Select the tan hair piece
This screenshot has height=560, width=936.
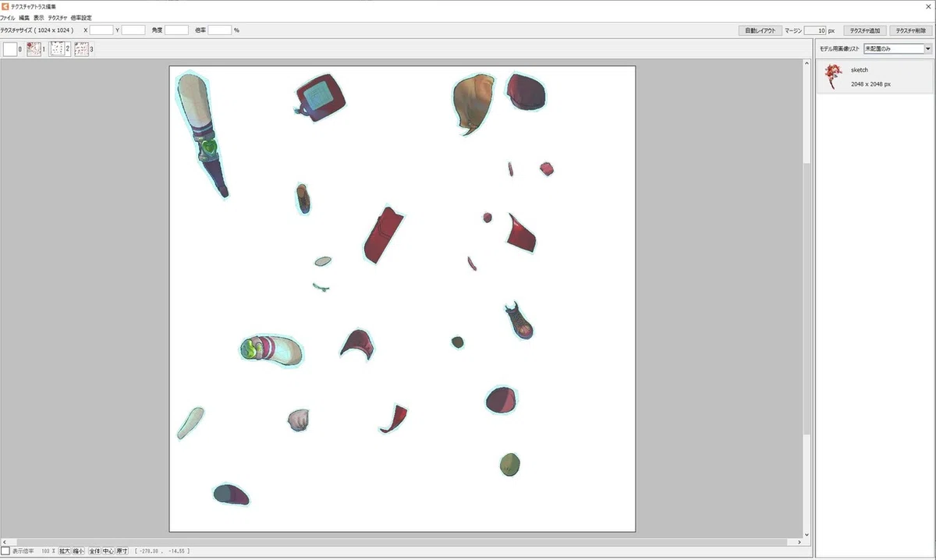coord(473,104)
